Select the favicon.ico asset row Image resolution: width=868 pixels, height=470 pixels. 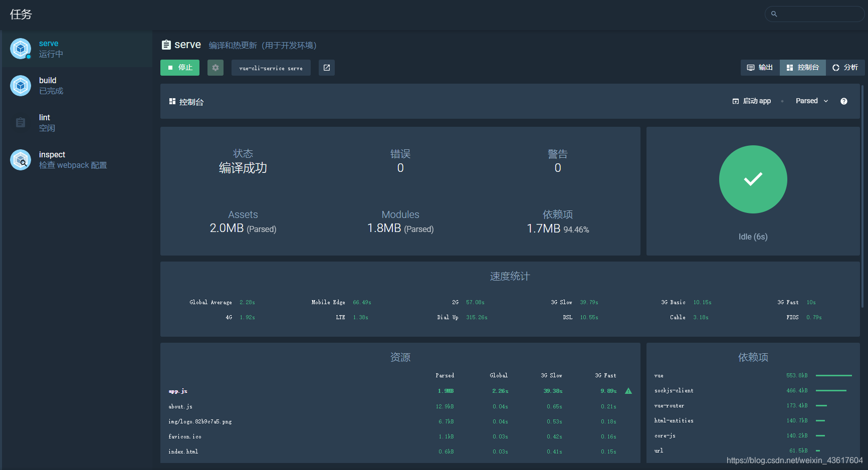400,436
